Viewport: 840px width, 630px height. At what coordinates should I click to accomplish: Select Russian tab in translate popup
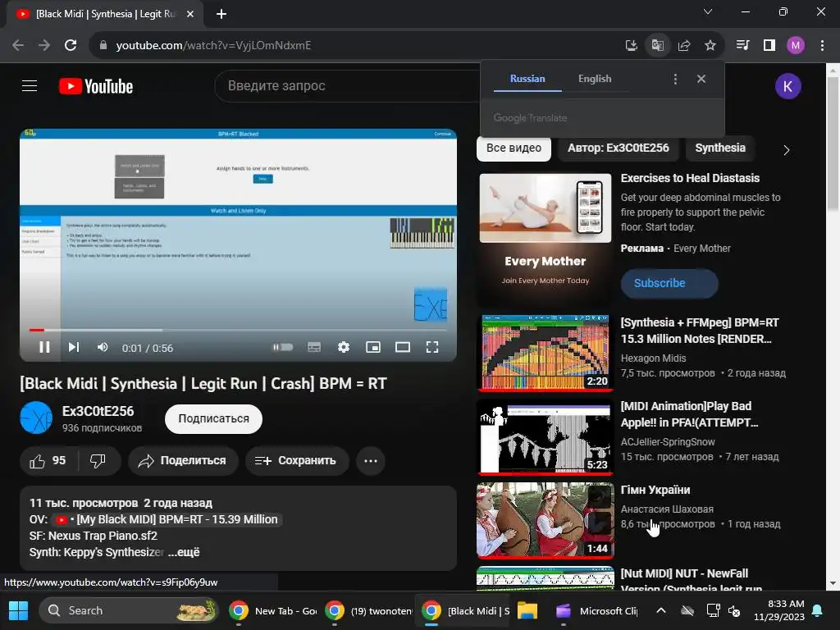[x=527, y=79]
